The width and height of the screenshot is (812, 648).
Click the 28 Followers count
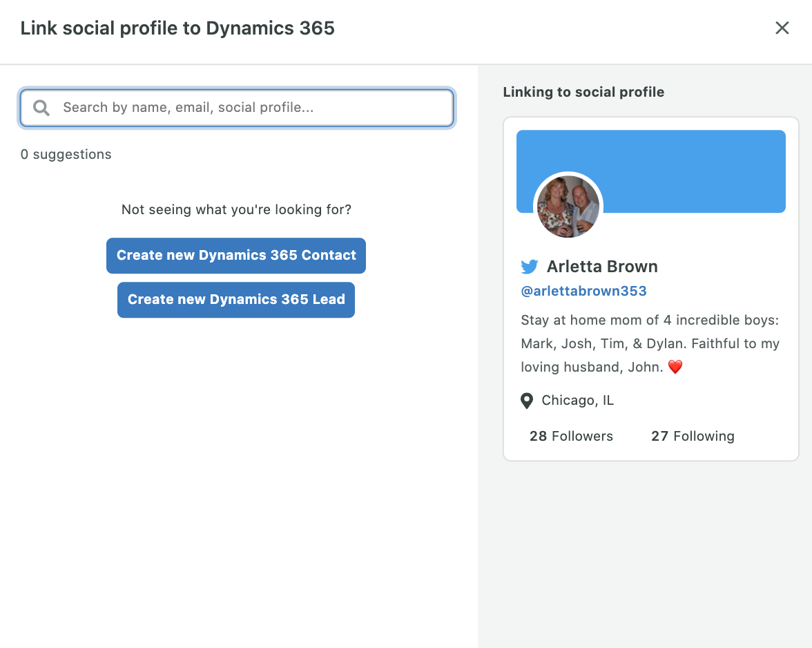click(x=571, y=436)
